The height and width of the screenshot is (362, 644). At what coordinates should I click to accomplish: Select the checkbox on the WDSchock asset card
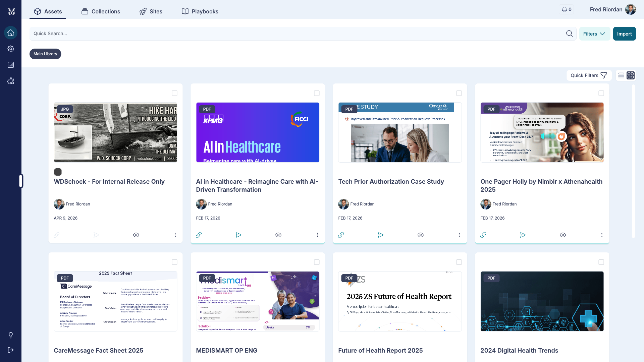click(174, 93)
